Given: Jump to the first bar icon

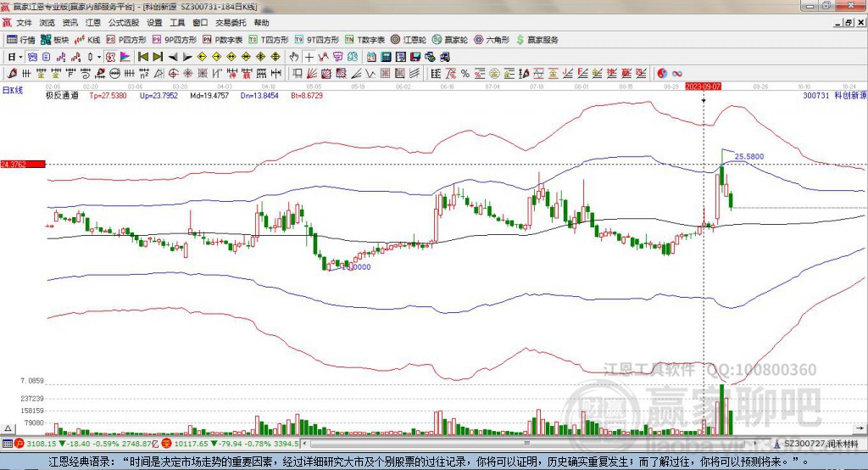Looking at the screenshot, I should 142,57.
